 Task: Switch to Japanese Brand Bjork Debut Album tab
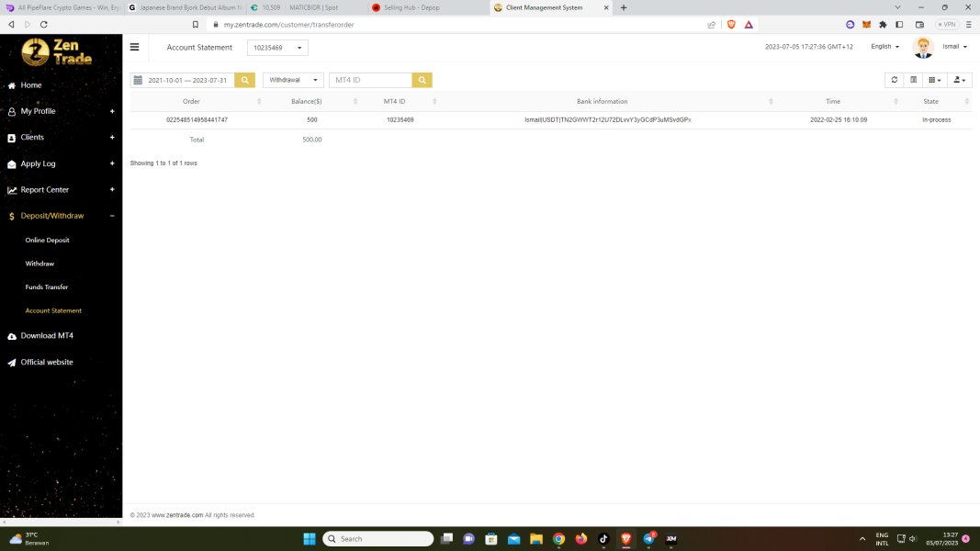185,7
